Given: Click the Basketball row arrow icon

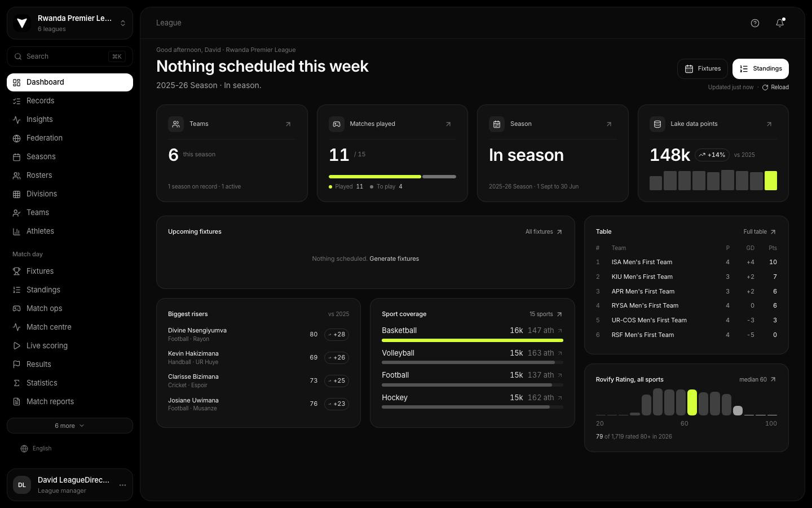Looking at the screenshot, I should click(560, 331).
